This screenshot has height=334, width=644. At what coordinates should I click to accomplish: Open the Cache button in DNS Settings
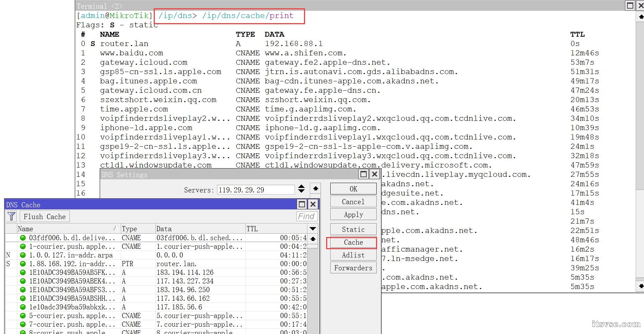pyautogui.click(x=353, y=242)
